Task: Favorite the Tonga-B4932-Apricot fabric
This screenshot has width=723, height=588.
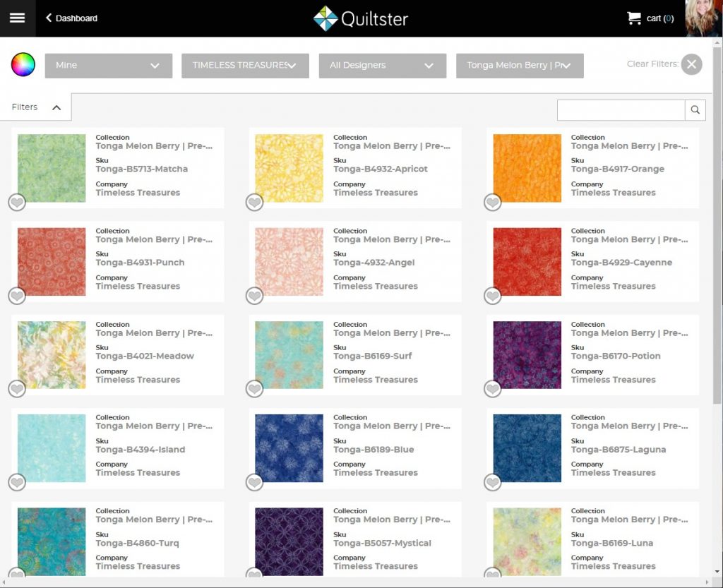Action: click(254, 203)
